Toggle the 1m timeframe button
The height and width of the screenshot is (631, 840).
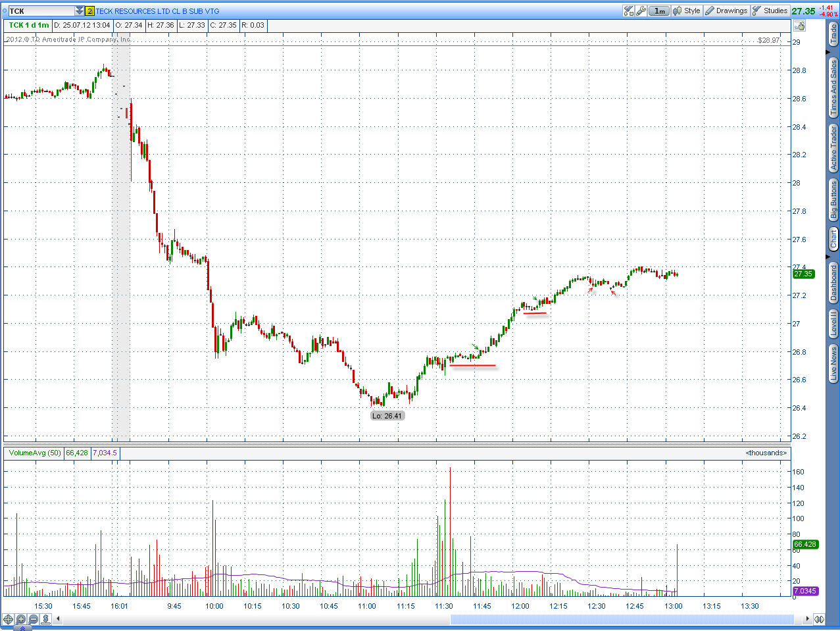[658, 11]
